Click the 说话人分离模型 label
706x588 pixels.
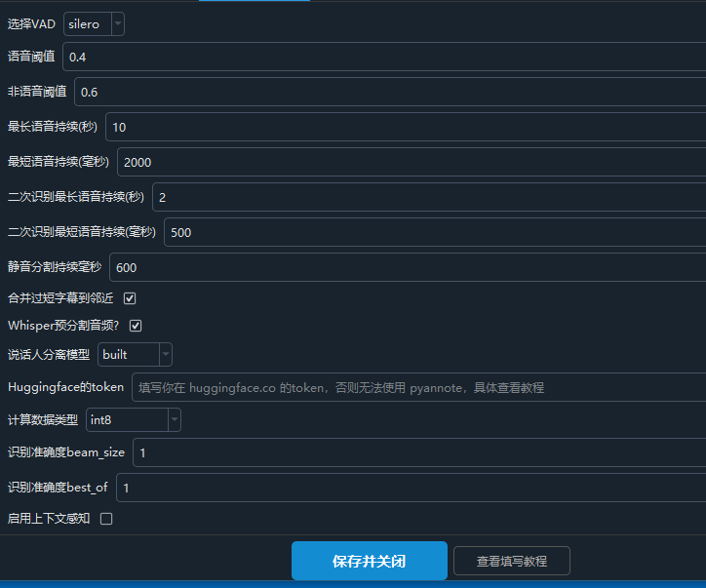coord(49,354)
